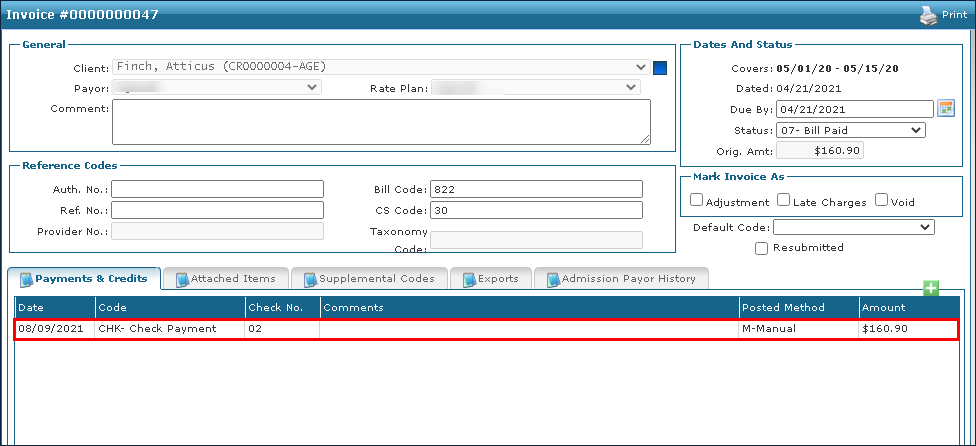Open the Admission Payor History tab
The height and width of the screenshot is (446, 976).
coord(619,279)
